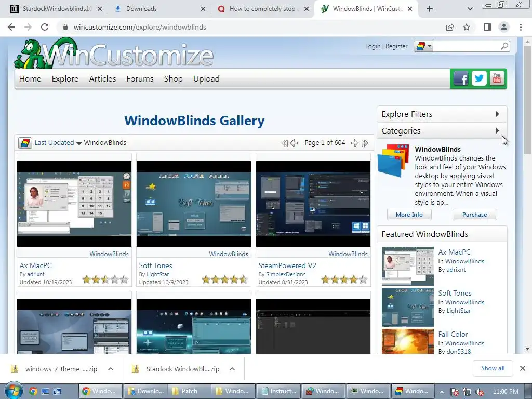Open the search category dropdown
This screenshot has width=532, height=399.
tap(423, 46)
